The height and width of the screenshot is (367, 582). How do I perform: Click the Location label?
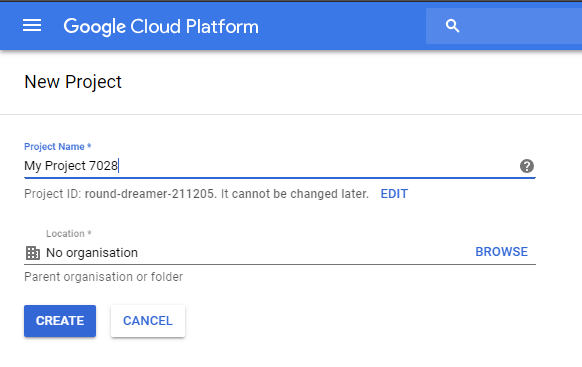69,233
